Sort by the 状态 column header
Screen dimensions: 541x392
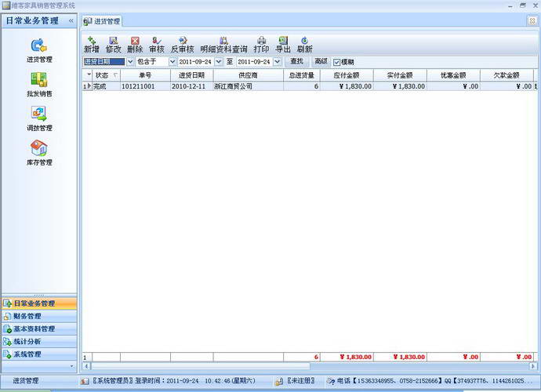tap(107, 75)
